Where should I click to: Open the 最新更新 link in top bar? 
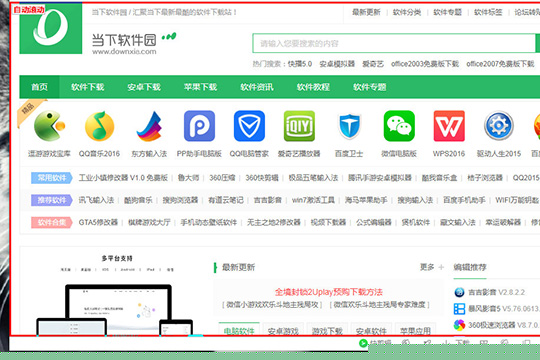click(x=366, y=12)
